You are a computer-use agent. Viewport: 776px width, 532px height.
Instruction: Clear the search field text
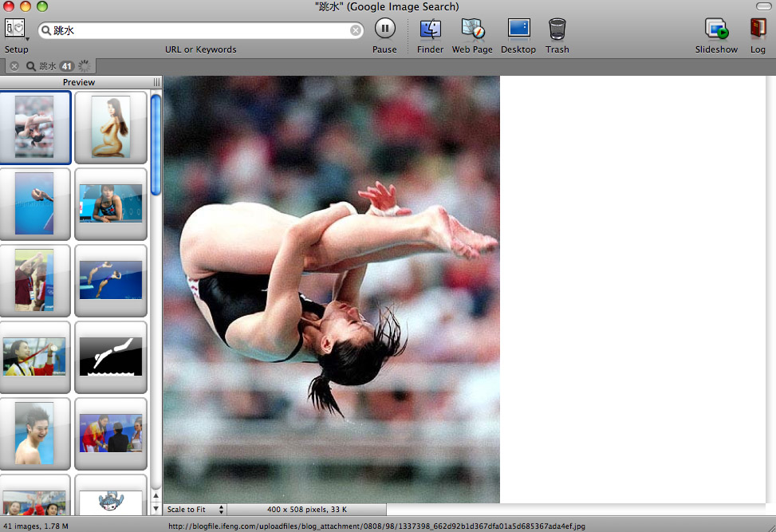[x=356, y=30]
